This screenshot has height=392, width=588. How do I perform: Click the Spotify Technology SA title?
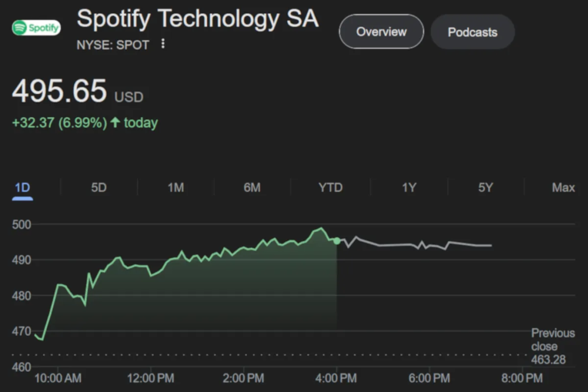pos(198,19)
